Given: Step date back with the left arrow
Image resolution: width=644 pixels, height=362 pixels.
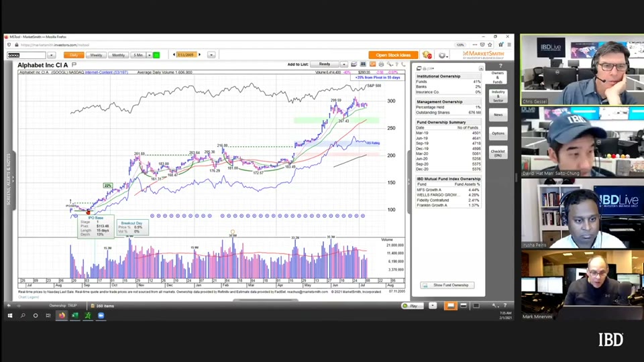Looking at the screenshot, I should 174,54.
